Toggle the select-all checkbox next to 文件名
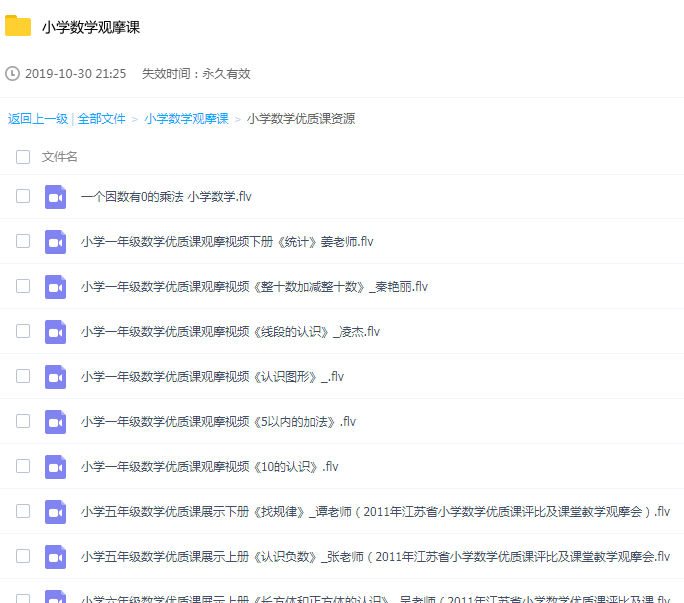The image size is (684, 603). [x=23, y=157]
